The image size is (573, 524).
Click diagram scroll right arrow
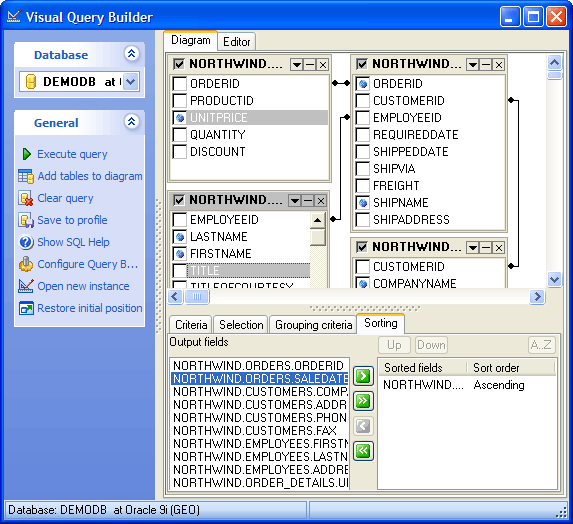pyautogui.click(x=537, y=297)
